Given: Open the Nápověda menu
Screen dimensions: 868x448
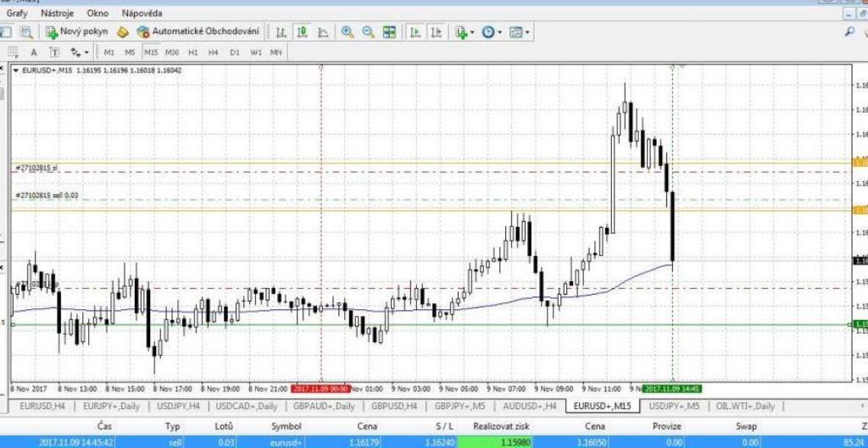Looking at the screenshot, I should (x=142, y=13).
